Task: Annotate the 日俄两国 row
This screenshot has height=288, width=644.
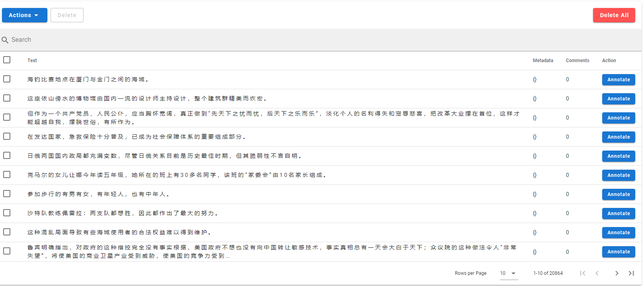Action: (619, 156)
